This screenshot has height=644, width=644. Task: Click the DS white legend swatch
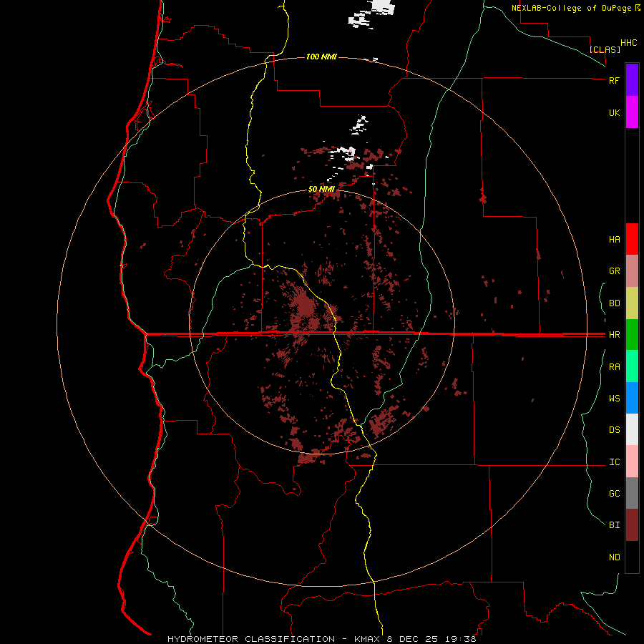point(632,429)
